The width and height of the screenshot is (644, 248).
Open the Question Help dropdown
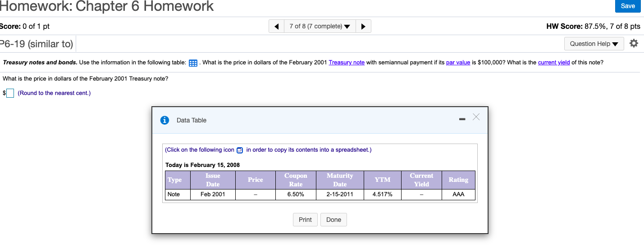(x=594, y=44)
